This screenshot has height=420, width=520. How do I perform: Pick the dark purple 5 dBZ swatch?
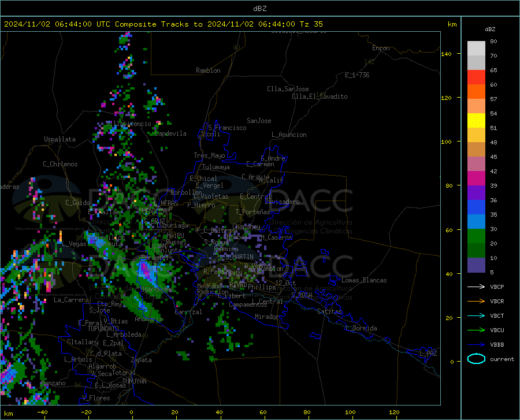point(476,265)
